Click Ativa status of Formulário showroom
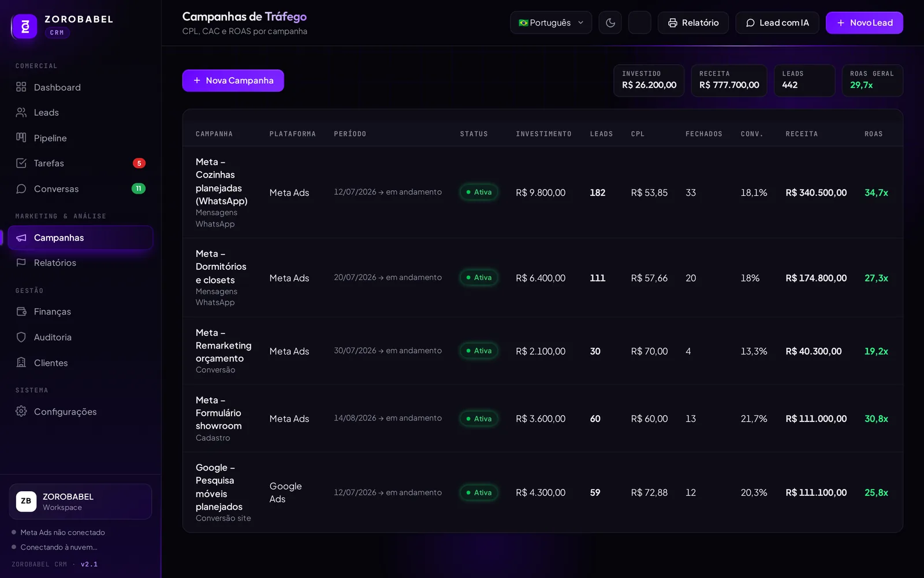The height and width of the screenshot is (578, 924). click(479, 418)
